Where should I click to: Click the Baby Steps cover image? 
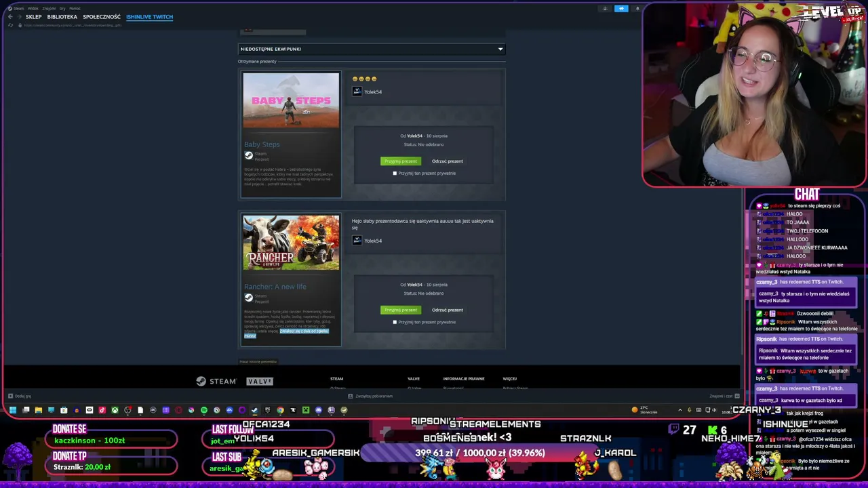pyautogui.click(x=291, y=100)
